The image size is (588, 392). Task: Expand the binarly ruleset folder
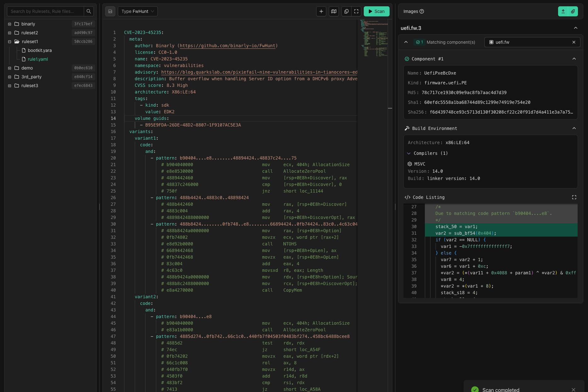[x=9, y=24]
